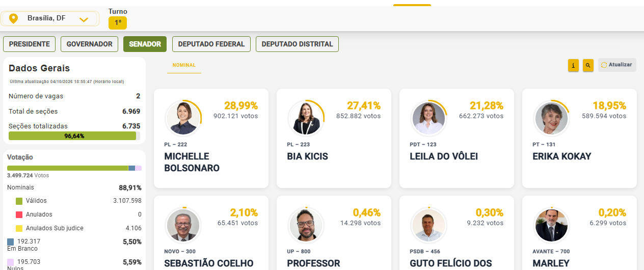
Task: Click the magnifier search icon
Action: pyautogui.click(x=588, y=65)
